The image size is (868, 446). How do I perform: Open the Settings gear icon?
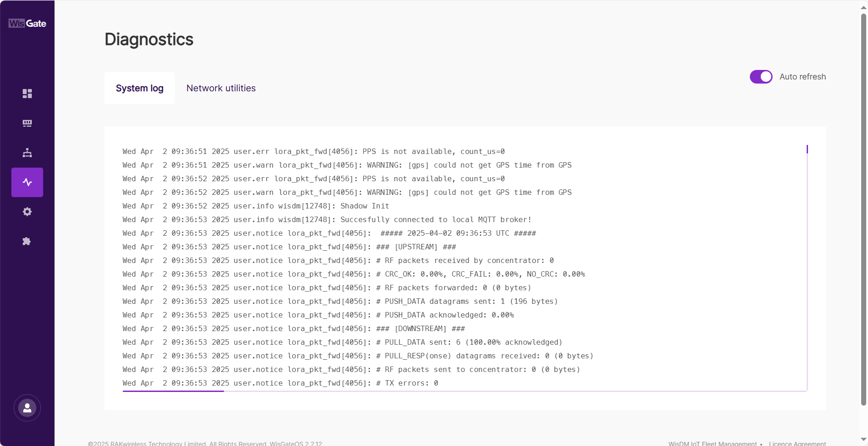pos(27,212)
